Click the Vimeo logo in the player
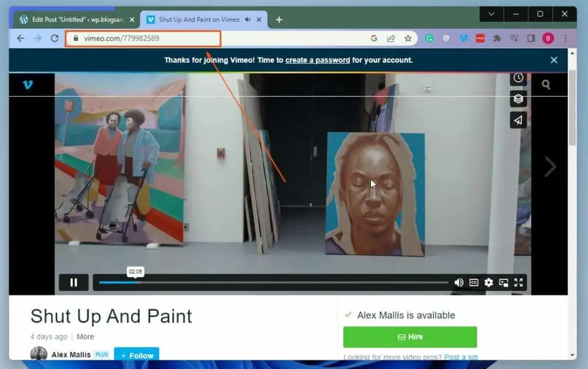The height and width of the screenshot is (369, 588). (28, 84)
